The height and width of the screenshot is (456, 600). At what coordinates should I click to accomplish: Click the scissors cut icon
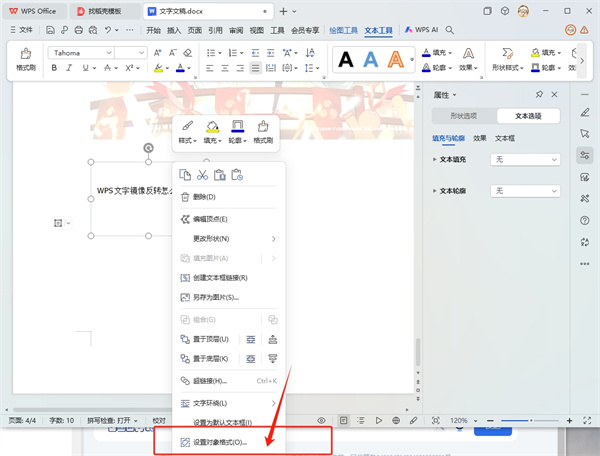(x=202, y=175)
